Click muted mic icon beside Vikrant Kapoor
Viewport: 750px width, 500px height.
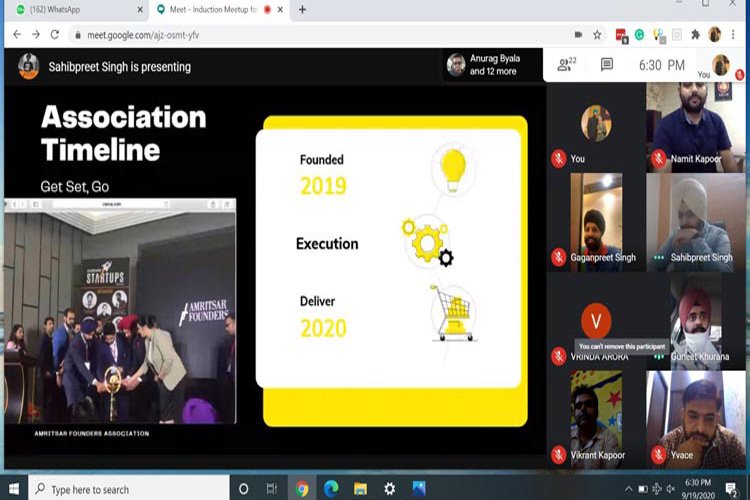559,455
